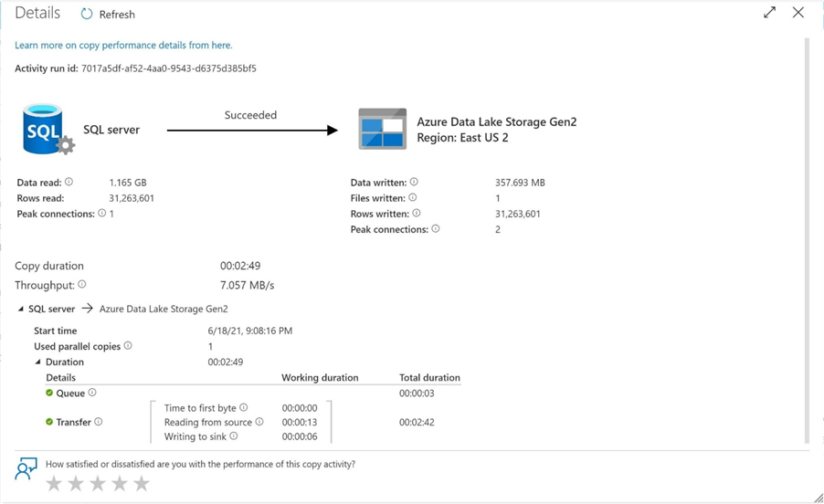This screenshot has width=824, height=504.
Task: Click the vertical scrollbar of Details pane
Action: [807, 240]
